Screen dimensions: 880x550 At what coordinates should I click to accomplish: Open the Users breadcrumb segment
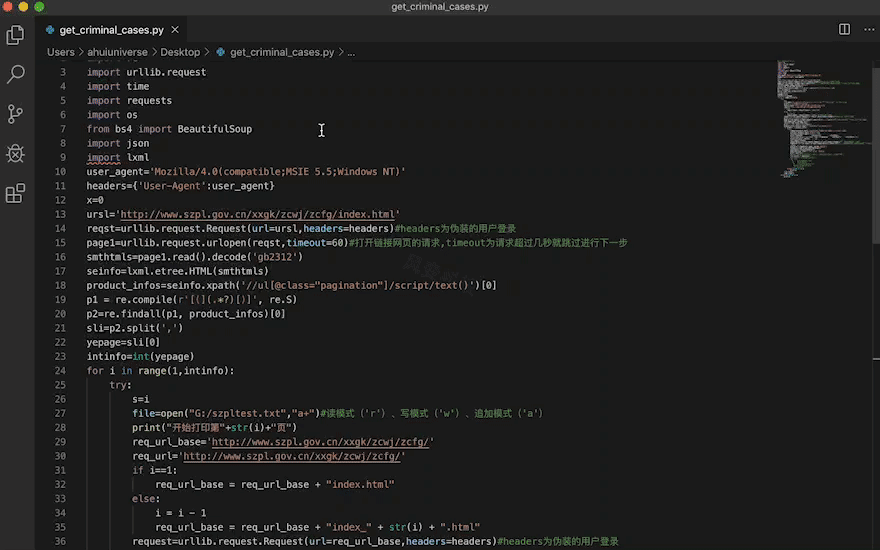[x=61, y=52]
